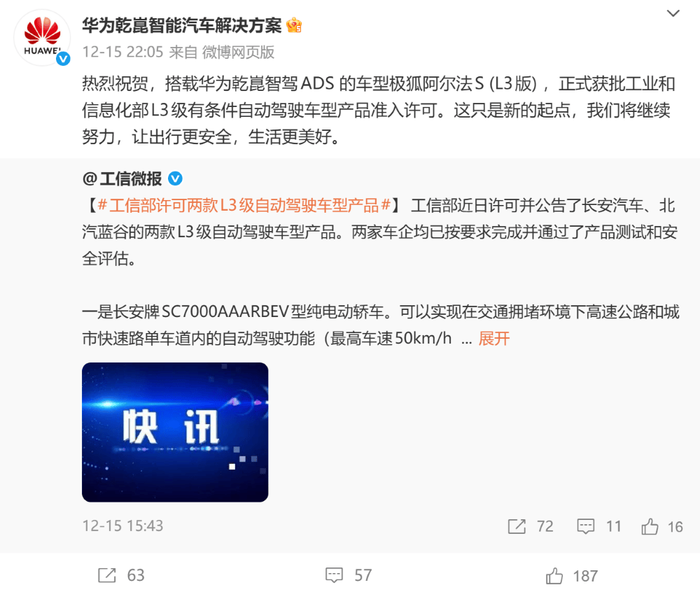Open comments on quoted post showing 11
This screenshot has height=592, width=700.
599,526
